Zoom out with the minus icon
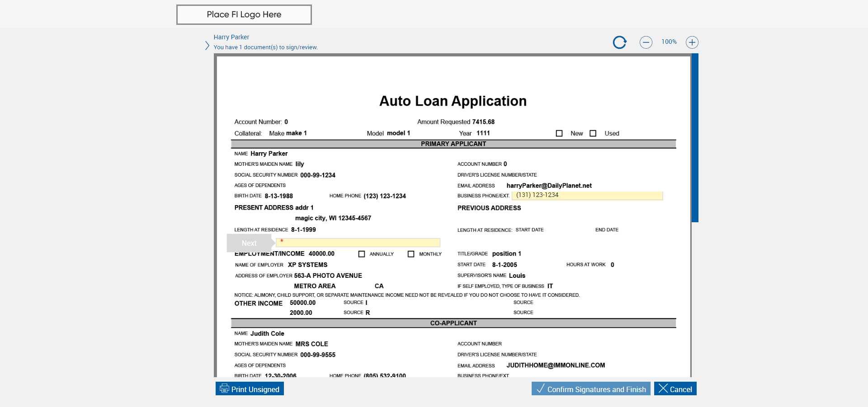Image resolution: width=868 pixels, height=407 pixels. (x=646, y=42)
